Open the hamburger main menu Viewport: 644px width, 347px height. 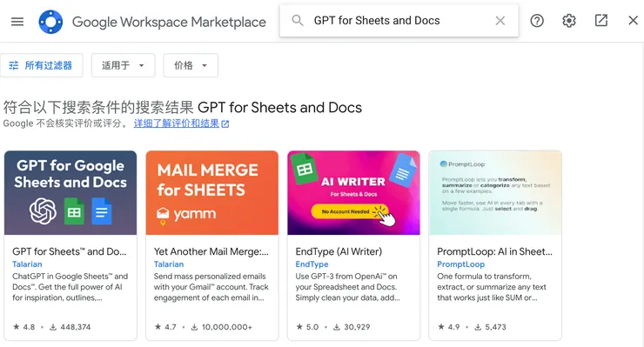pyautogui.click(x=17, y=22)
